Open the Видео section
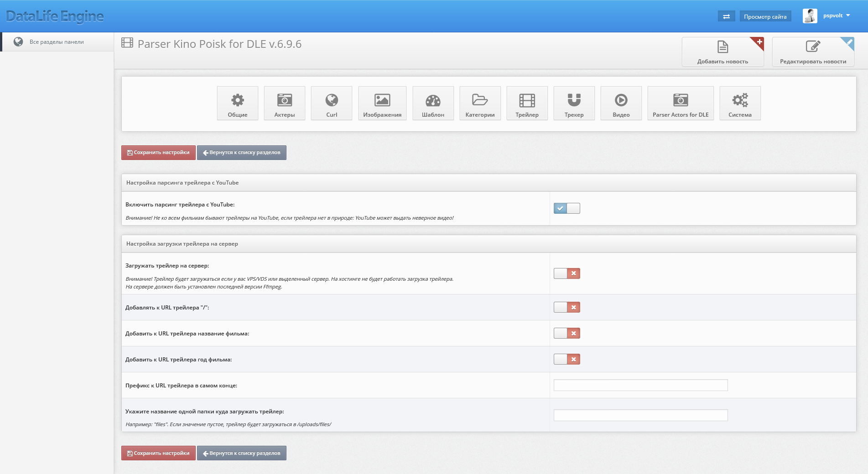Screen dimensions: 868x474 pos(621,103)
